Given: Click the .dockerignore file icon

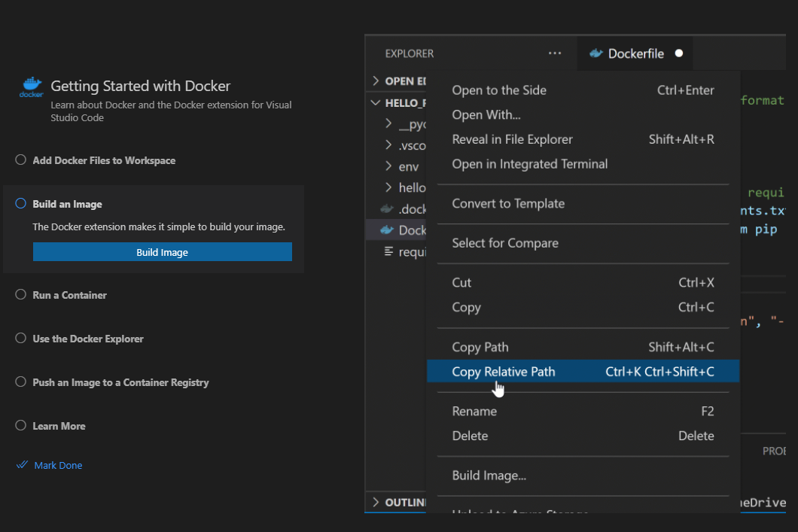Looking at the screenshot, I should (388, 209).
